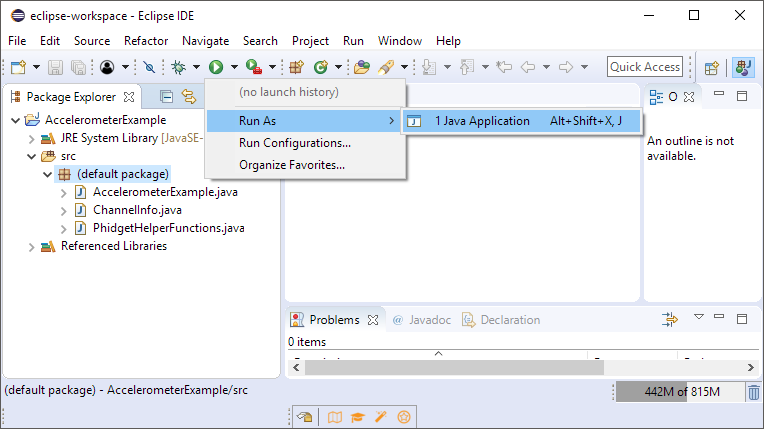Open the Search dropdown arrow

click(404, 67)
